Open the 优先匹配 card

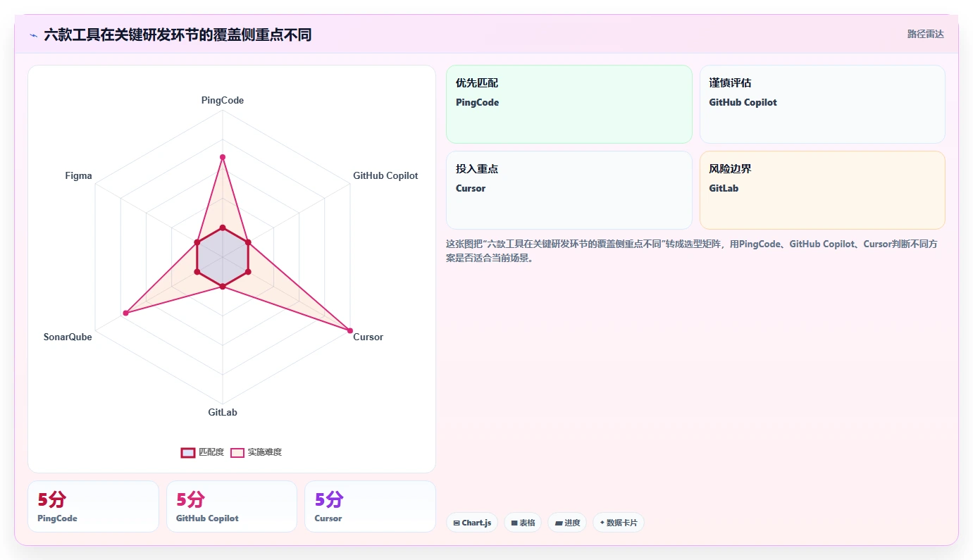click(x=569, y=104)
